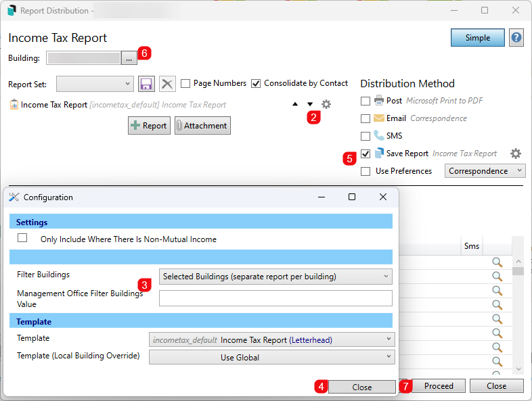This screenshot has width=532, height=401.
Task: Click the Sms column header
Action: [x=472, y=246]
